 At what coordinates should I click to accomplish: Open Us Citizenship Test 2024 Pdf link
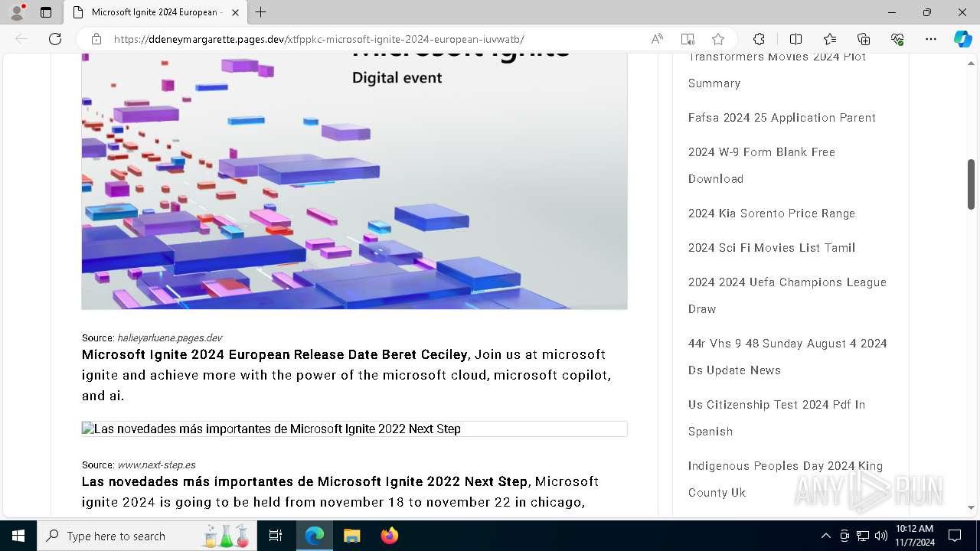(x=776, y=418)
